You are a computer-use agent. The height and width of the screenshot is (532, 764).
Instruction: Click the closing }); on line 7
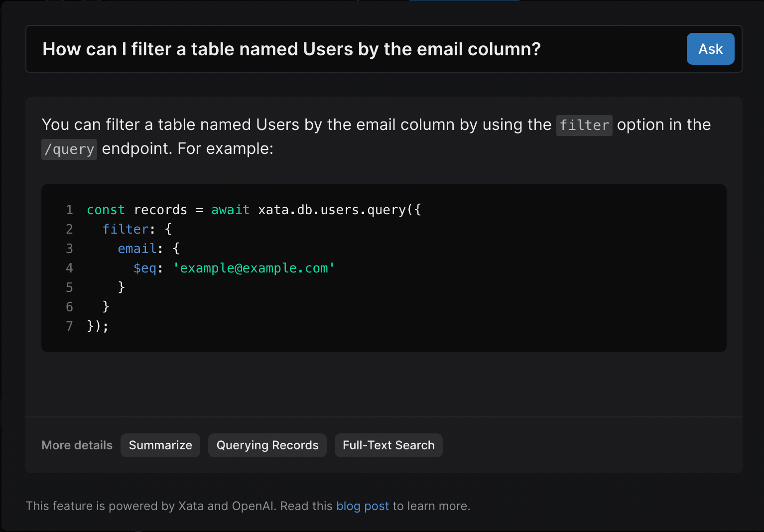(98, 327)
